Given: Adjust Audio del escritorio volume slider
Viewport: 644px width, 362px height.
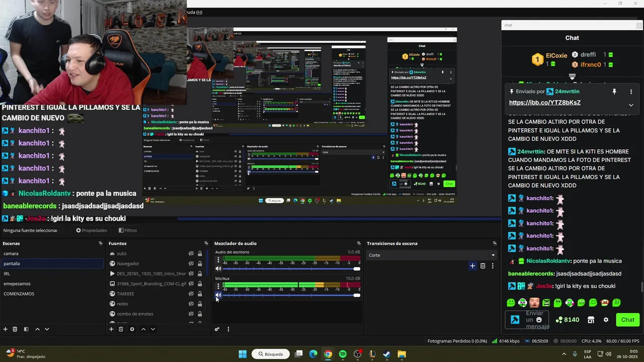Looking at the screenshot, I should click(x=291, y=268).
